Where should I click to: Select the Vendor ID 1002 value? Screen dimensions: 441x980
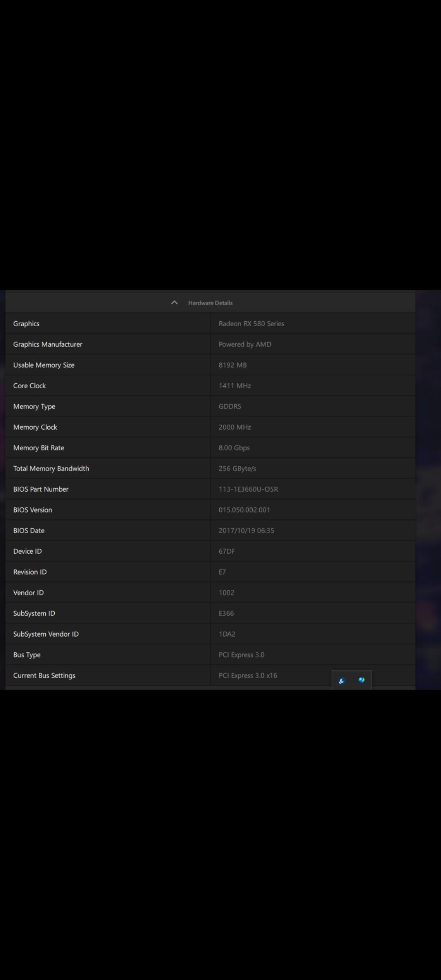tap(226, 592)
